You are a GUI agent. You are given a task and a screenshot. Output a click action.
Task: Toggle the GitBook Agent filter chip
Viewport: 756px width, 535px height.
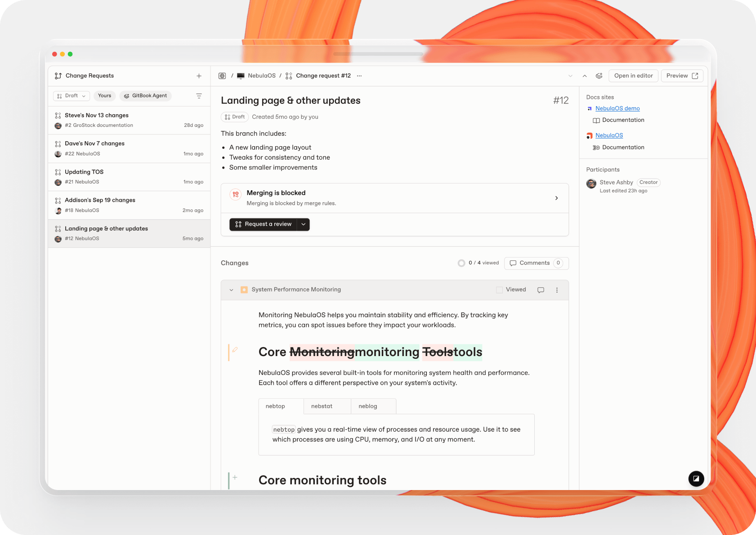click(x=145, y=96)
